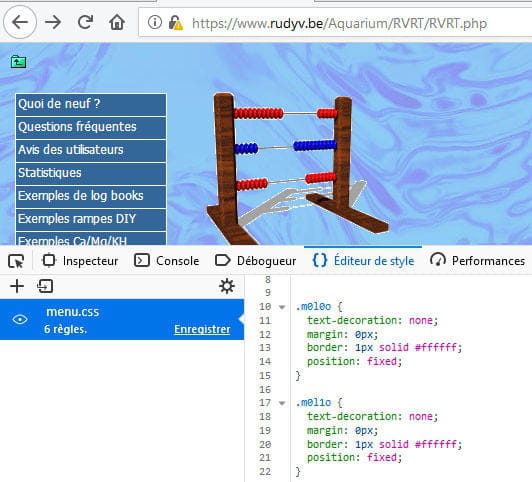Import a style sheet using import icon
The image size is (532, 482).
pos(45,286)
